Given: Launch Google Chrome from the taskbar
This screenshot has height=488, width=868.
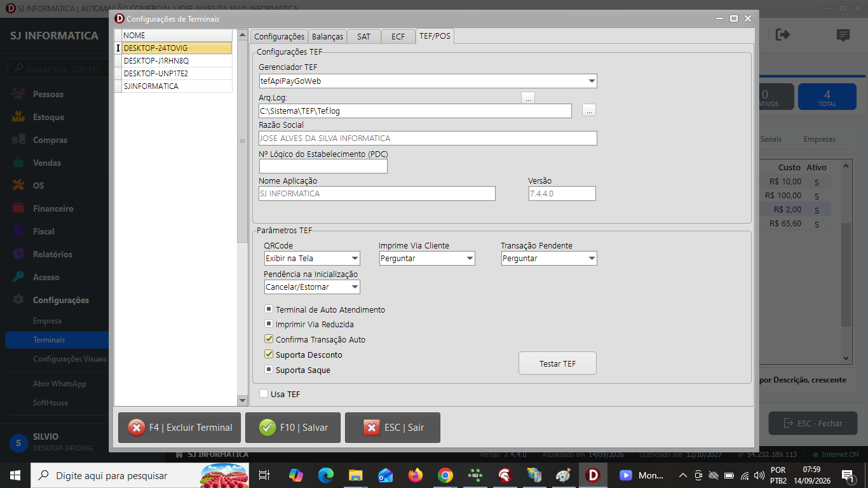Looking at the screenshot, I should (x=445, y=475).
